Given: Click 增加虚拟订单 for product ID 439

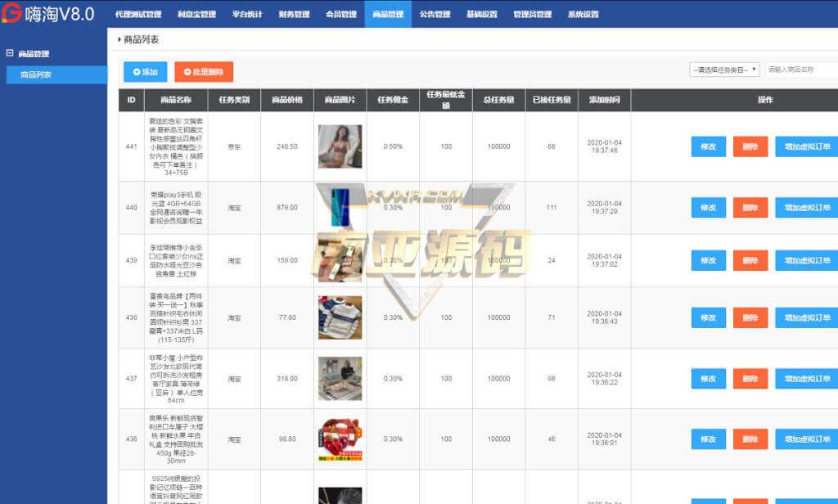Looking at the screenshot, I should click(x=806, y=261).
